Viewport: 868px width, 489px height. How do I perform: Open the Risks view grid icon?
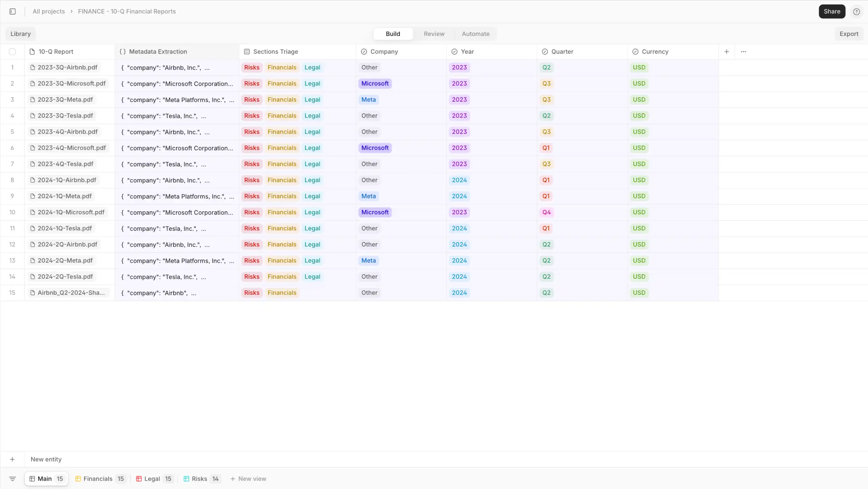186,479
